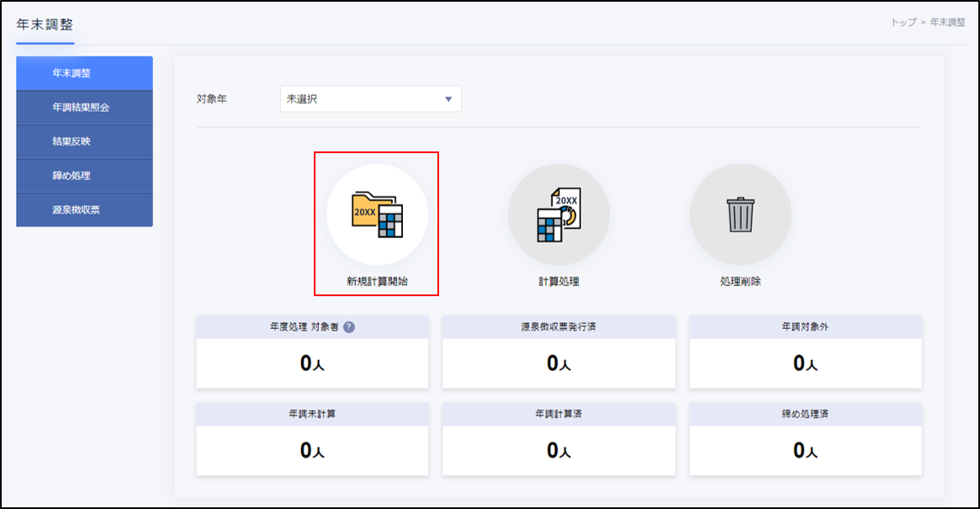Click the 年度処理 対象者 count card
The height and width of the screenshot is (509, 980).
point(312,362)
